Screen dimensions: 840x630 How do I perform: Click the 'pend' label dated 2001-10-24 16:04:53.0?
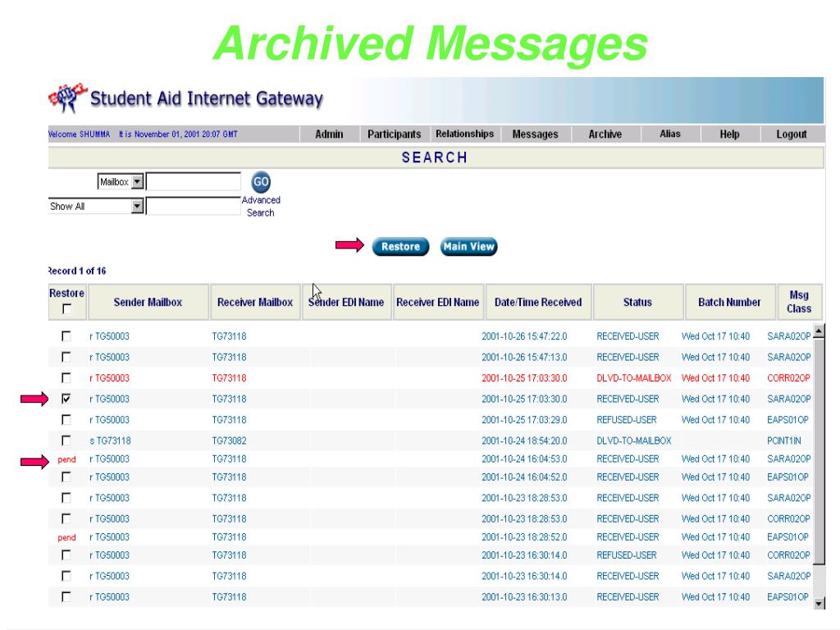66,459
